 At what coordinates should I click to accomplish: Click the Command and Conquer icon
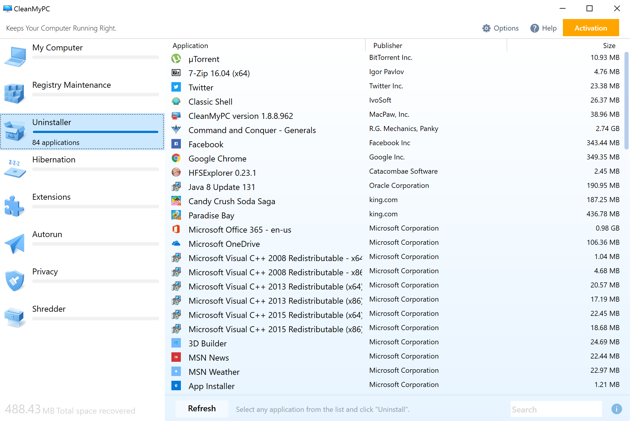coord(176,129)
